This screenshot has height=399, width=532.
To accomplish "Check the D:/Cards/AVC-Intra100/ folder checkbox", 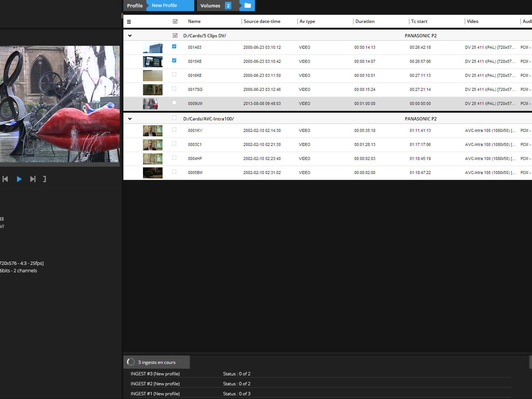I will pos(174,118).
